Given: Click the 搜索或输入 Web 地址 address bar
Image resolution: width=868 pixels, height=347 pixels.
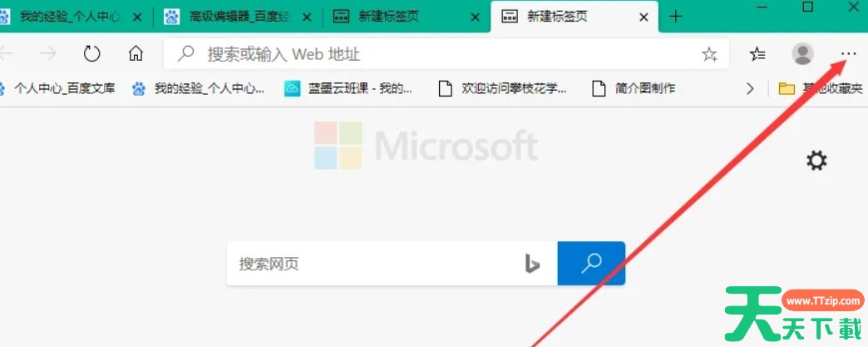Looking at the screenshot, I should point(437,54).
